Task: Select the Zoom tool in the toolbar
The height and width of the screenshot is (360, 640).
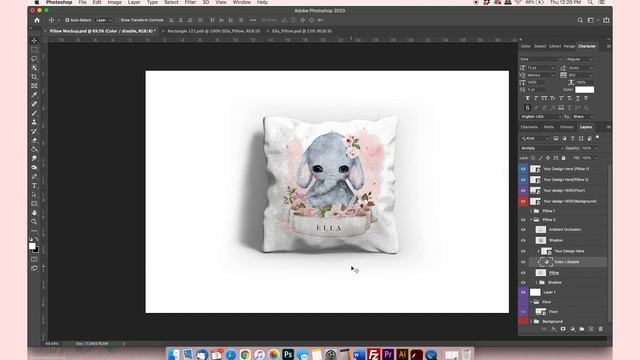Action: point(34,222)
